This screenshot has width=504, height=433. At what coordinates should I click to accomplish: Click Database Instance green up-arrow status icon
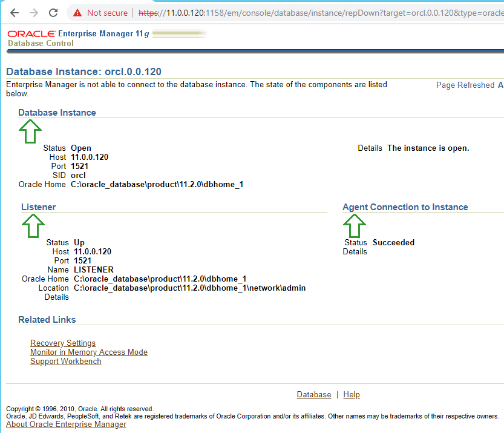click(30, 131)
